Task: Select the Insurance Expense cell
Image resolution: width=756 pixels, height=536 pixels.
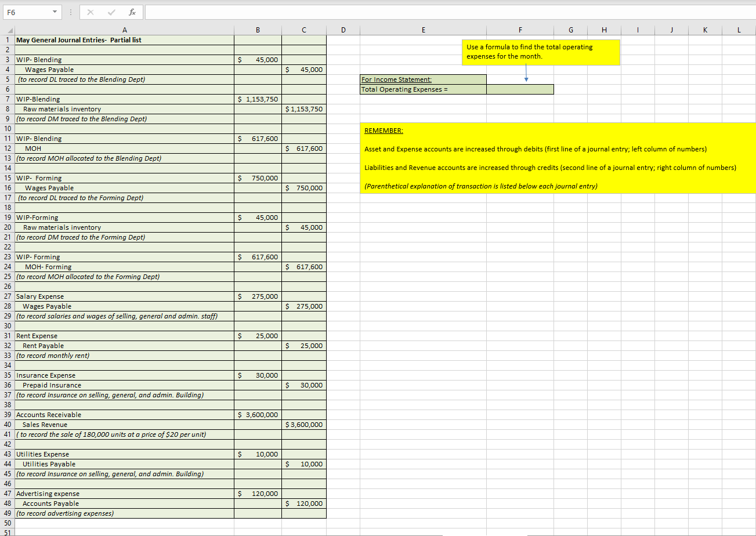Action: tap(125, 375)
